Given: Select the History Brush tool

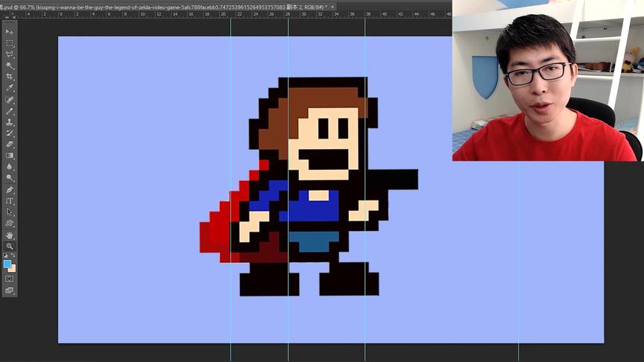Looking at the screenshot, I should 10,133.
